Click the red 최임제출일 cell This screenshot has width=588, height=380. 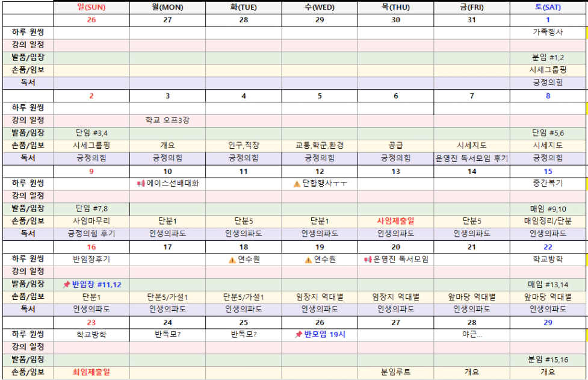(x=91, y=372)
